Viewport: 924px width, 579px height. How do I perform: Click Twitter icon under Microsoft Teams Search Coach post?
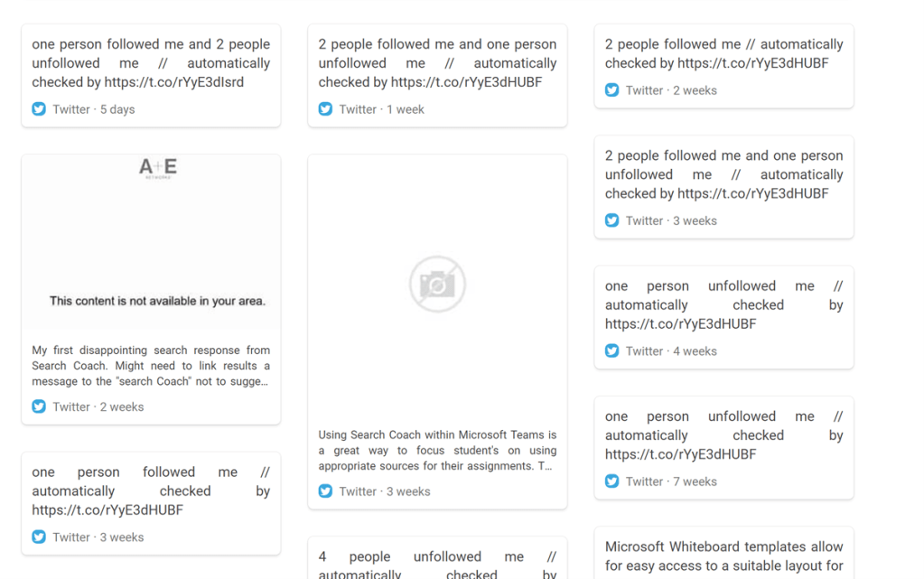pos(325,491)
